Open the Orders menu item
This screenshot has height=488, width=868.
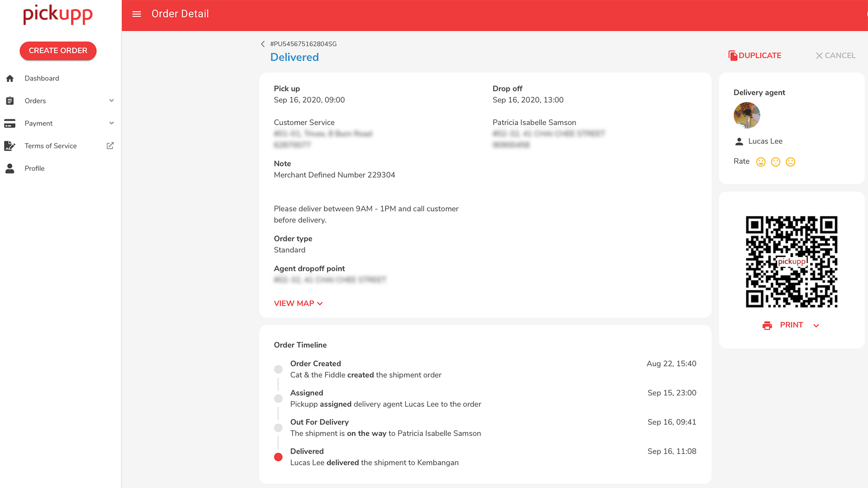pyautogui.click(x=35, y=101)
